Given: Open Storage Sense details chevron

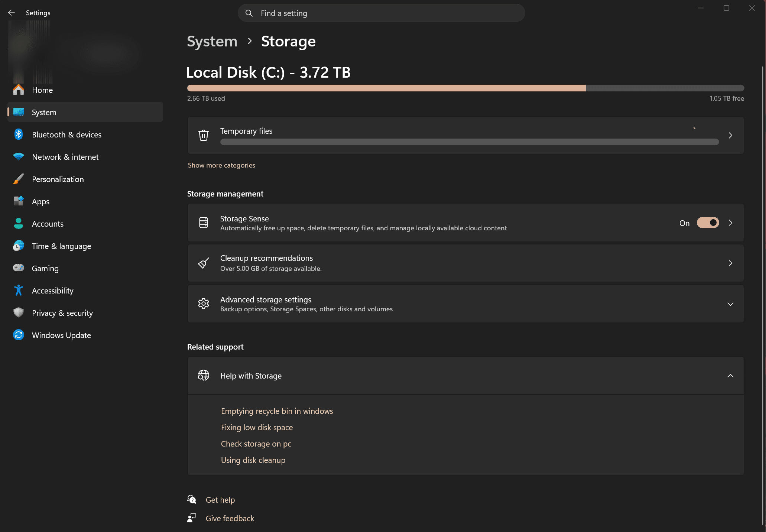Looking at the screenshot, I should click(x=730, y=223).
